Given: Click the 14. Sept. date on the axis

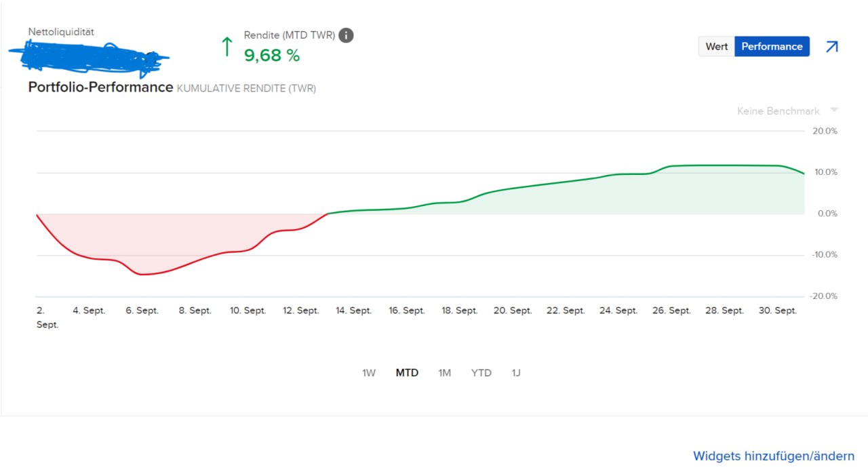Looking at the screenshot, I should click(353, 311).
